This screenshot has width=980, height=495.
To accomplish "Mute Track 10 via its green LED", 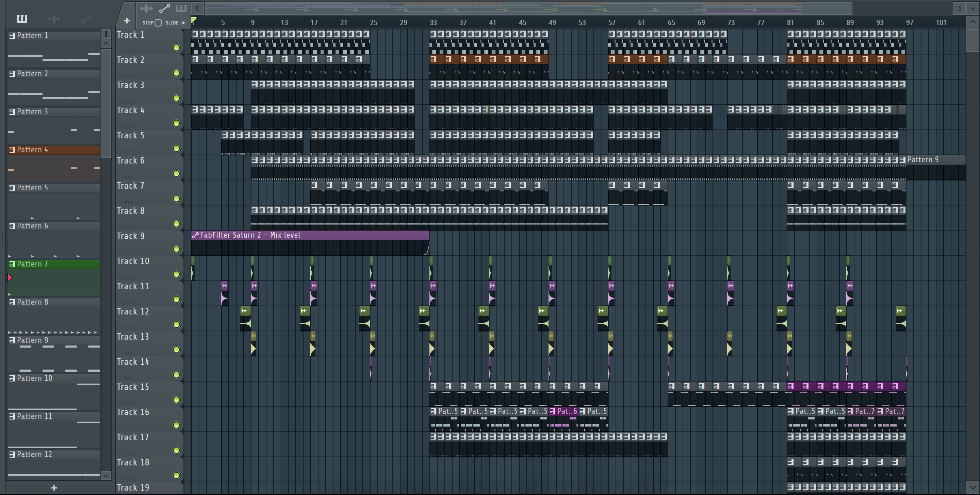I will tap(176, 274).
